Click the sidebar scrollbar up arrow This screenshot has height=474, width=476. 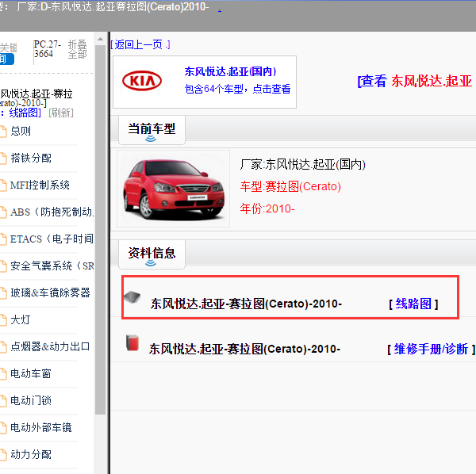(100, 39)
